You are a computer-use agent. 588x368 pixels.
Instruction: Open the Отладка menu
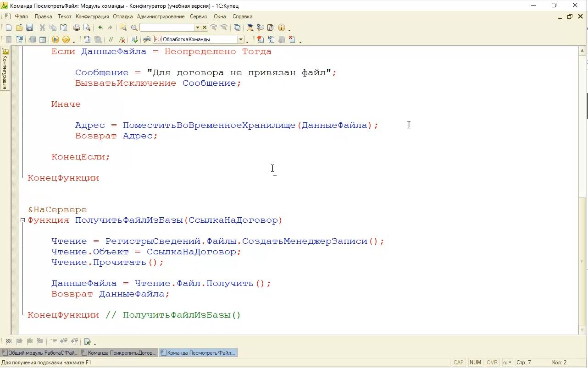122,16
